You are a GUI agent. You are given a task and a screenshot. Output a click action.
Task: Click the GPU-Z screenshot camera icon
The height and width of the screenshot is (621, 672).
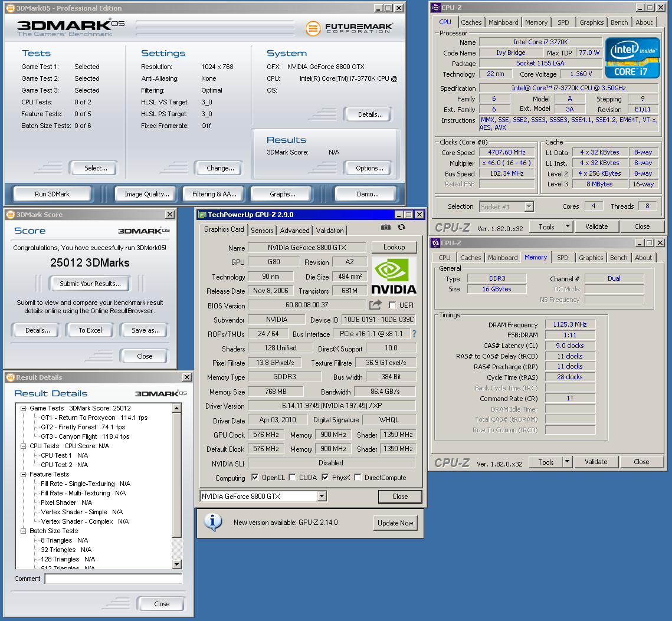tap(385, 227)
